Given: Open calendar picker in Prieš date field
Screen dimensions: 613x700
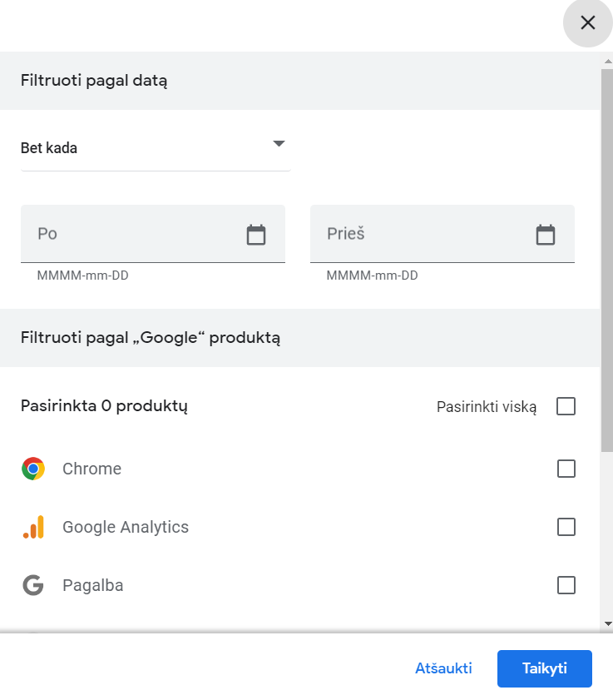Looking at the screenshot, I should tap(545, 235).
